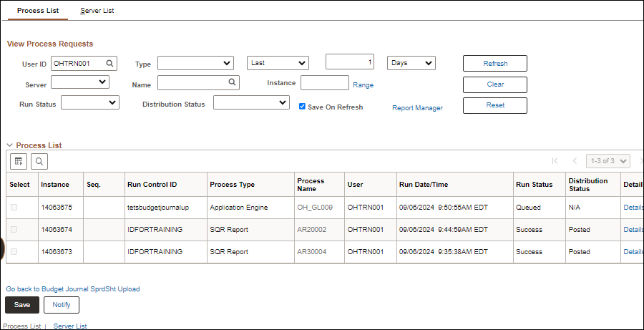The image size is (644, 330).
Task: Go to first page arrow icon
Action: click(x=554, y=161)
